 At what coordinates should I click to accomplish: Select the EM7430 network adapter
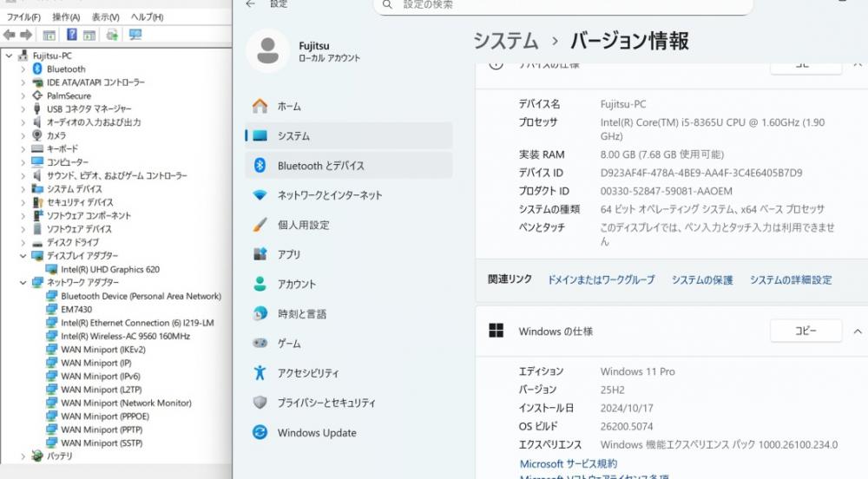point(76,309)
